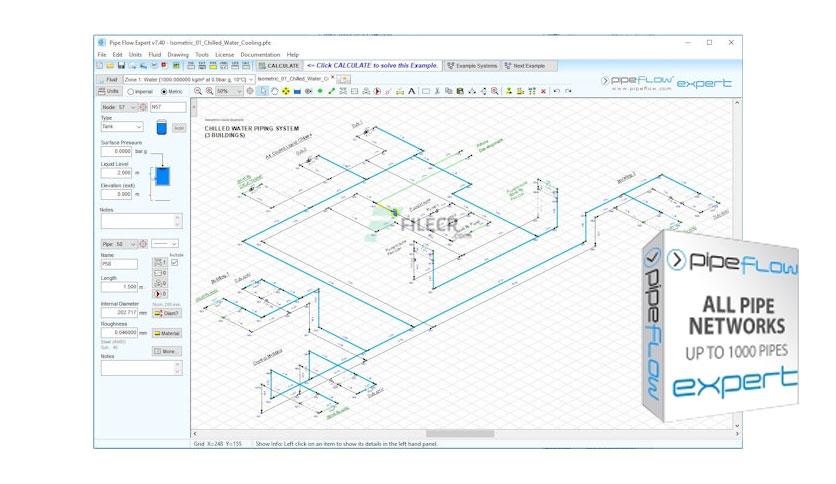The width and height of the screenshot is (836, 484).
Task: Select the Text 'A' label tool
Action: pos(412,91)
